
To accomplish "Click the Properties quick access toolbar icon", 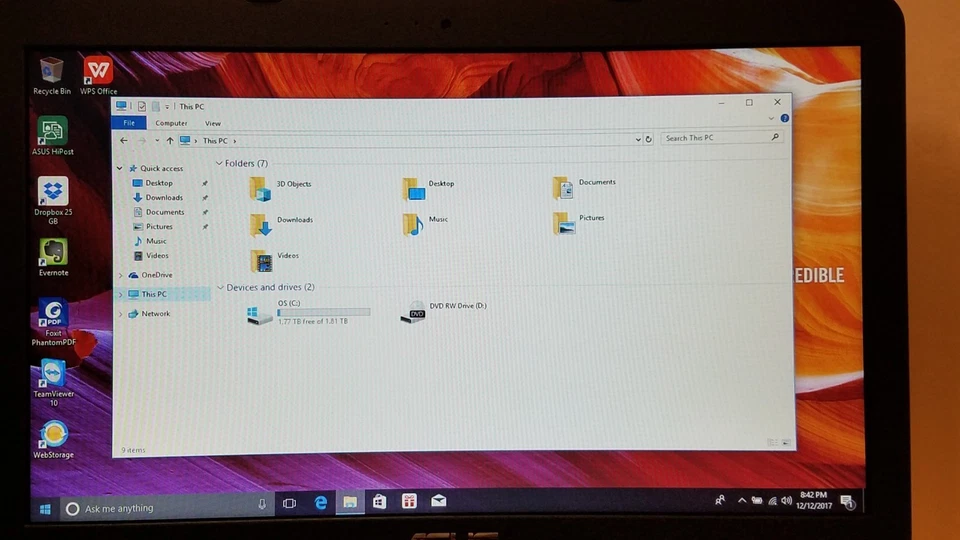I will [x=141, y=107].
